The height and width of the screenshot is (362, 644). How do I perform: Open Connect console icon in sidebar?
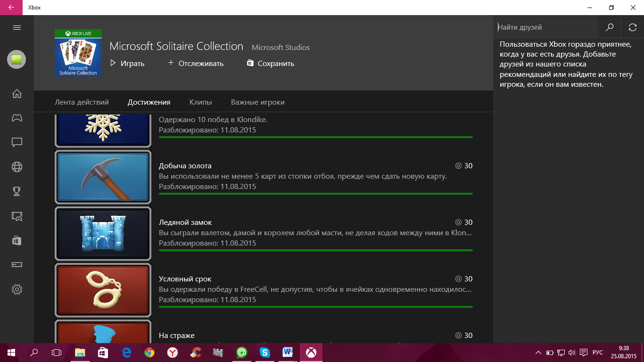(x=17, y=265)
